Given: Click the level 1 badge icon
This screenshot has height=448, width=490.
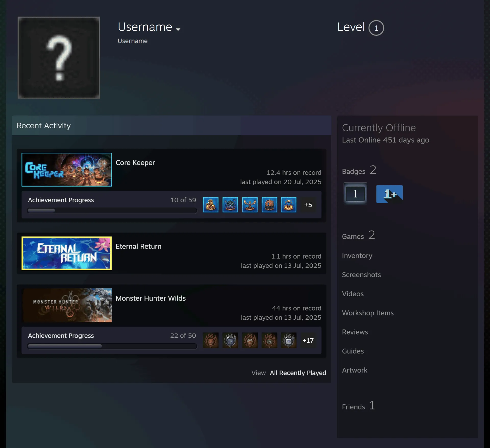Looking at the screenshot, I should point(355,194).
